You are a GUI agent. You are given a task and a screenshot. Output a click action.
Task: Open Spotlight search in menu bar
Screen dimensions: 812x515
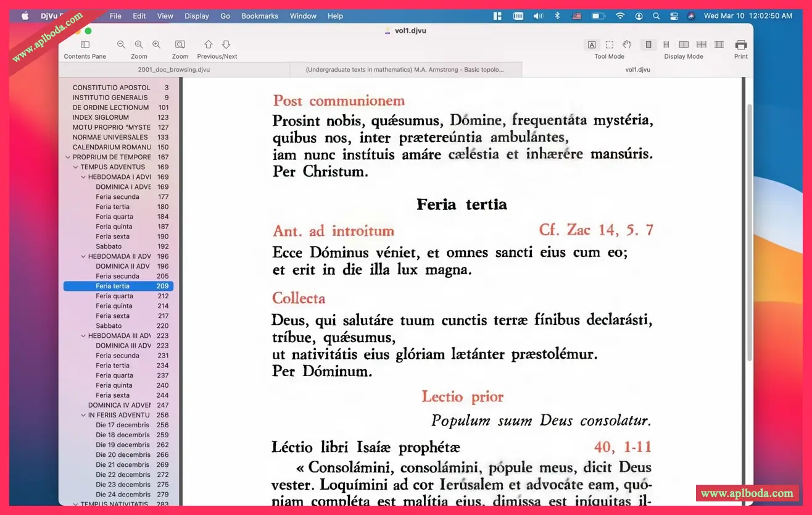point(656,16)
